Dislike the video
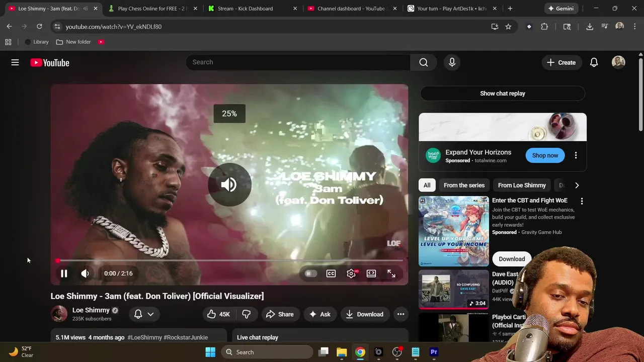644x362 pixels. tap(247, 314)
